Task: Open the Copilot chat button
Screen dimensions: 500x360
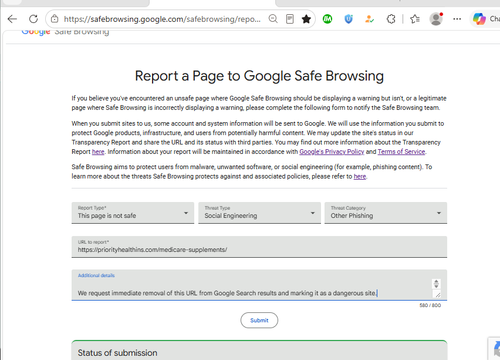Action: pos(486,19)
